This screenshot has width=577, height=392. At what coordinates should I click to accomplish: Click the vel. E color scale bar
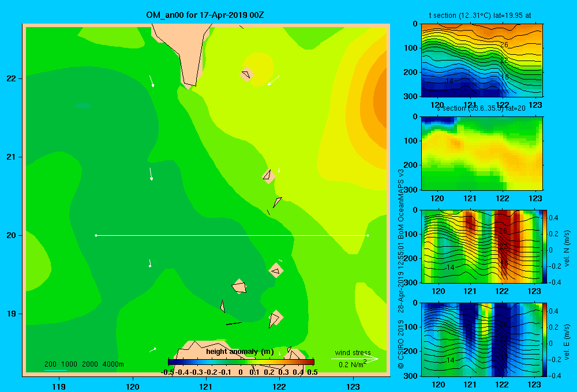545,340
